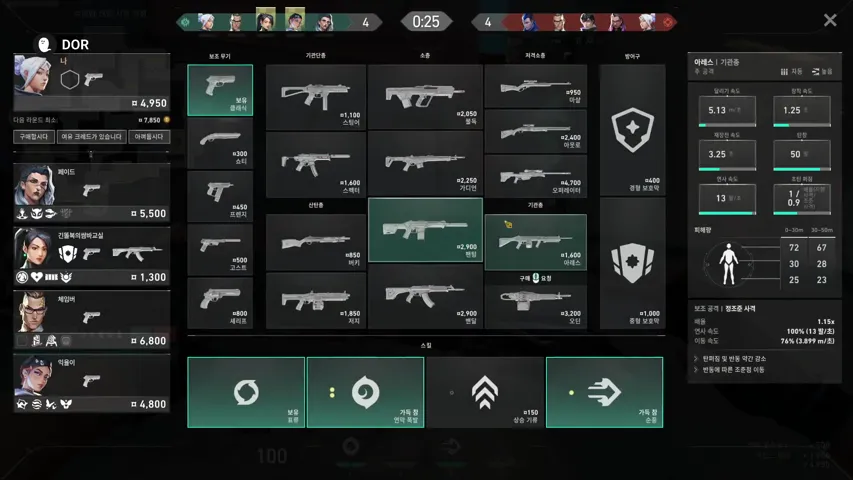
Task: Buy the Judge (저지) shotgun for 1,850
Action: click(316, 300)
